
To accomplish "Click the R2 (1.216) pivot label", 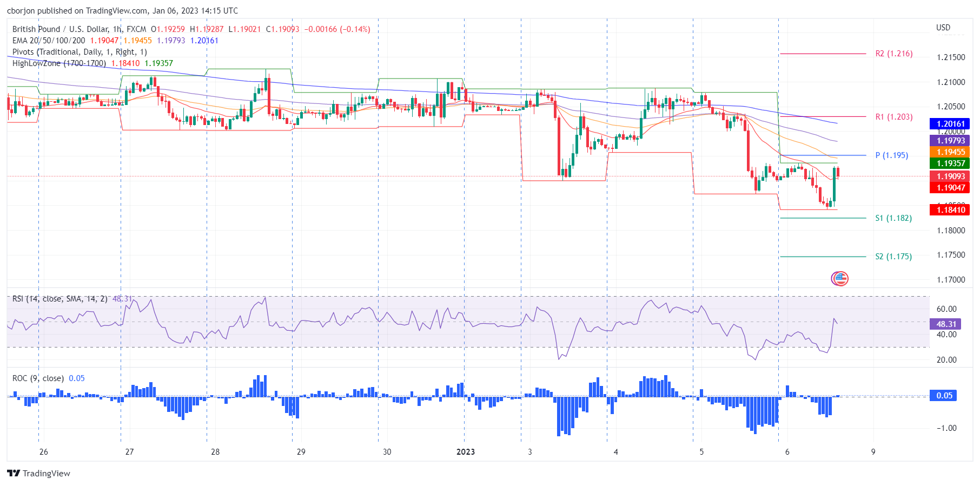I will (893, 54).
